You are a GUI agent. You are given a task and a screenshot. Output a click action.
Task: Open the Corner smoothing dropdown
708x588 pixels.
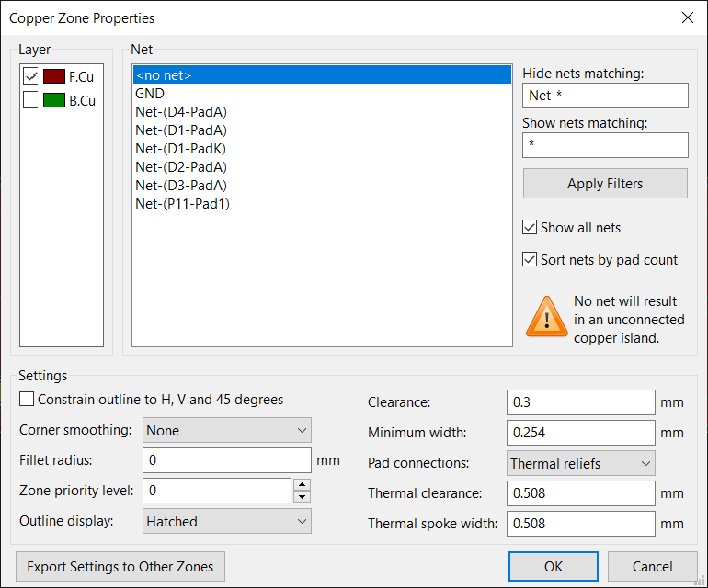[x=227, y=430]
